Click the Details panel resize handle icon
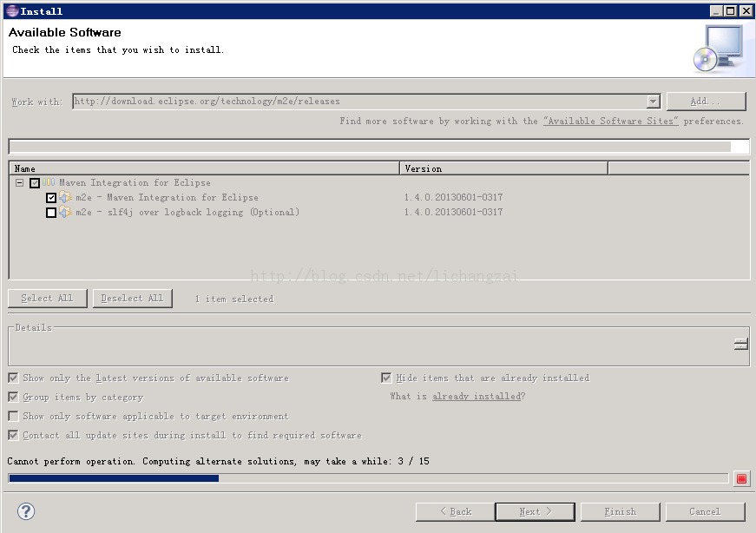This screenshot has width=756, height=533. pos(740,345)
